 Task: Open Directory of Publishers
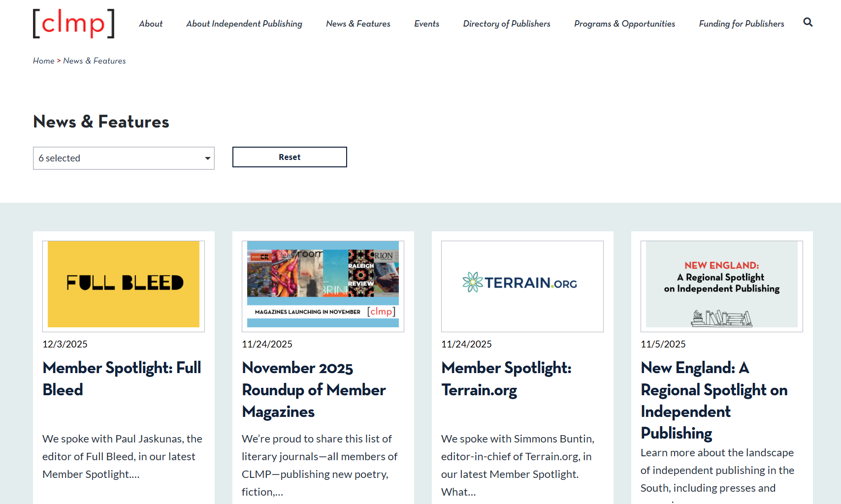point(507,24)
